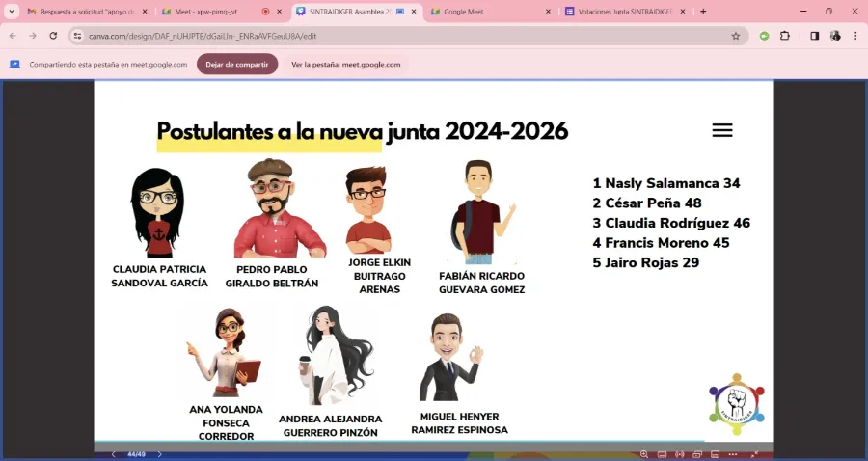Click Dejar de compartir button
The width and height of the screenshot is (868, 461).
coord(237,65)
